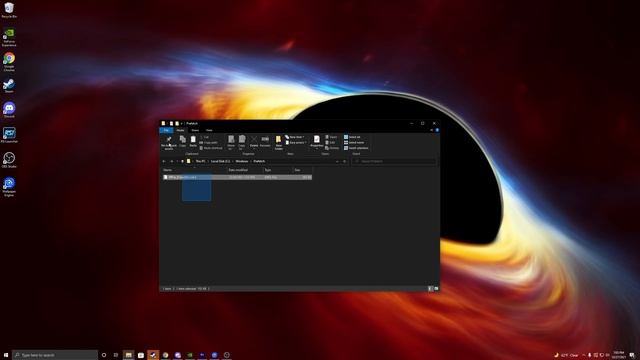Create a New folder from the ribbon
Image resolution: width=640 pixels, height=360 pixels.
point(279,142)
